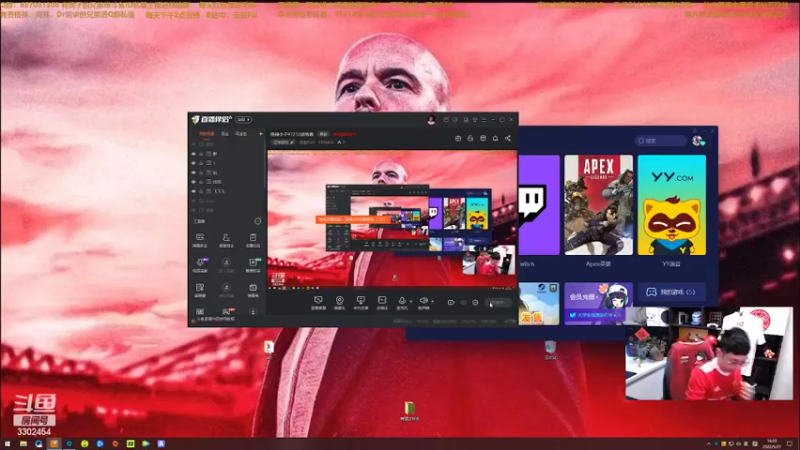This screenshot has height=450, width=800.
Task: Click search field in the blue game window
Action: pos(661,141)
